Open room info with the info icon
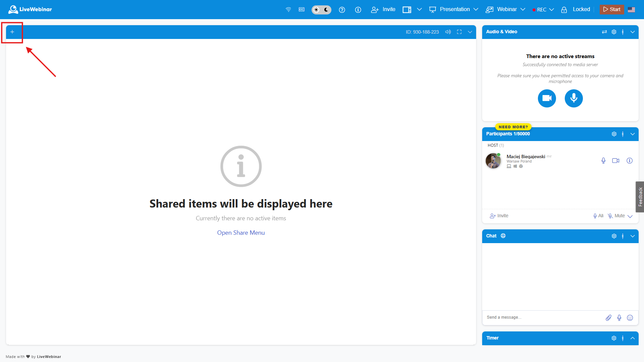This screenshot has height=362, width=644. (358, 9)
